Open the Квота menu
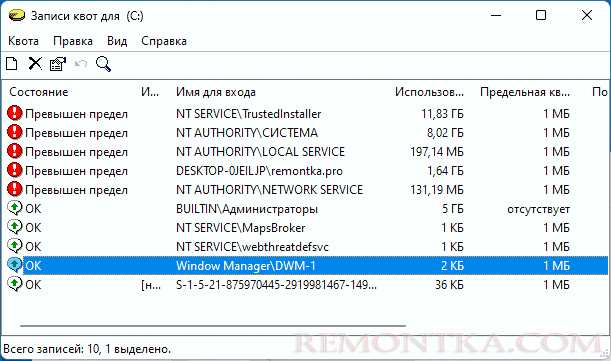 23,41
